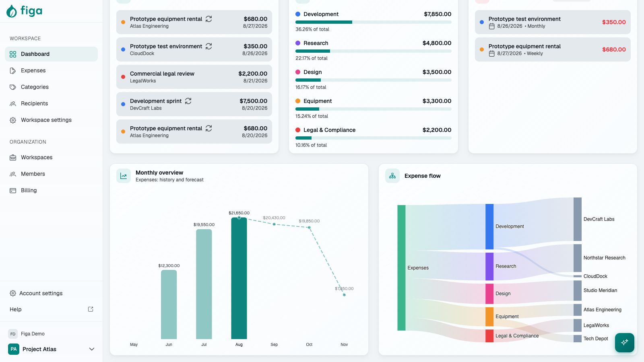Click recurring icon on Prototype test environment expense
The image size is (644, 362).
pyautogui.click(x=208, y=46)
